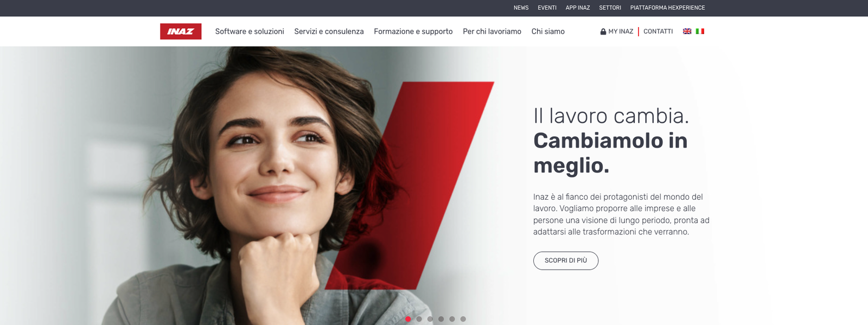Open the Chi siamo menu
Image resolution: width=868 pixels, height=325 pixels.
click(x=548, y=31)
